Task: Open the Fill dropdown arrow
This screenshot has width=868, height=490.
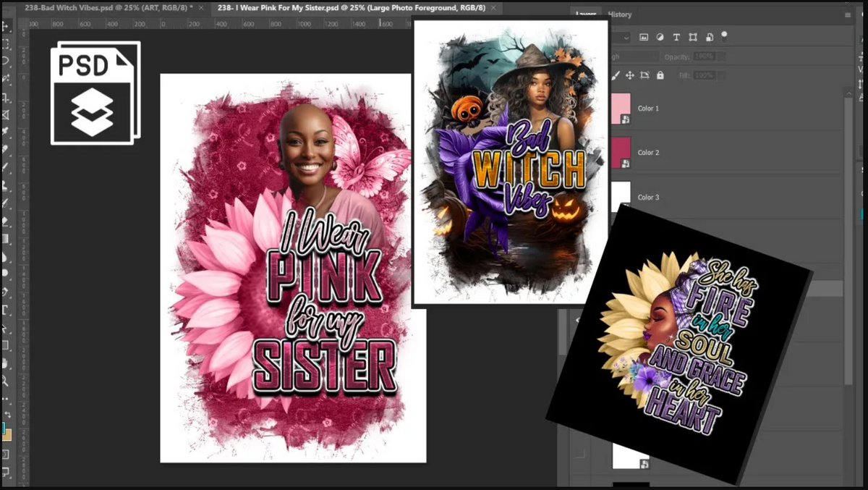Action: point(721,75)
